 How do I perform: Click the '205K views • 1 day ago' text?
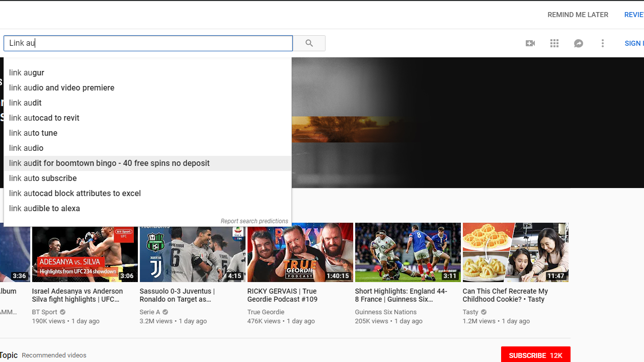[x=389, y=321]
